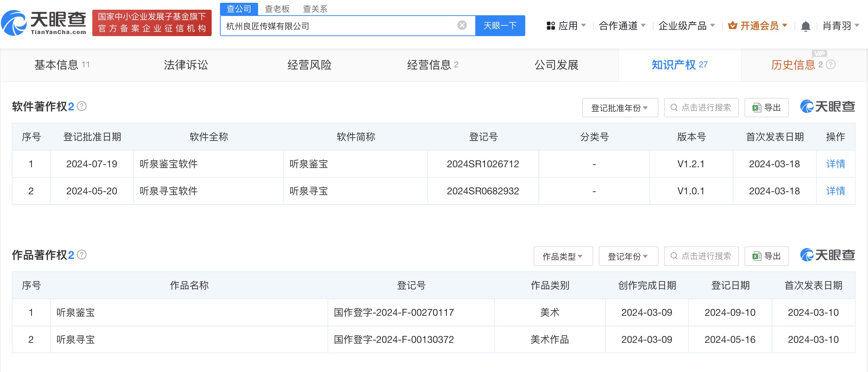Open the 法律诉讼 tab

tap(186, 65)
